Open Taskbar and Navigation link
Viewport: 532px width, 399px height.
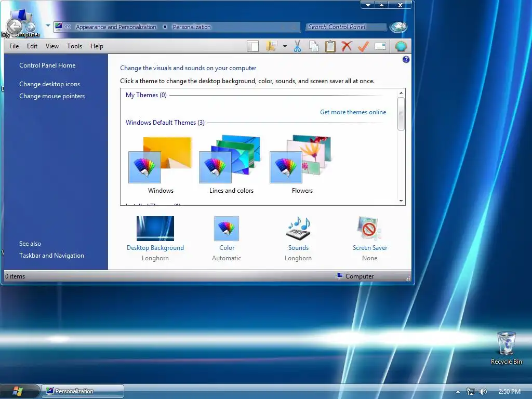[51, 256]
